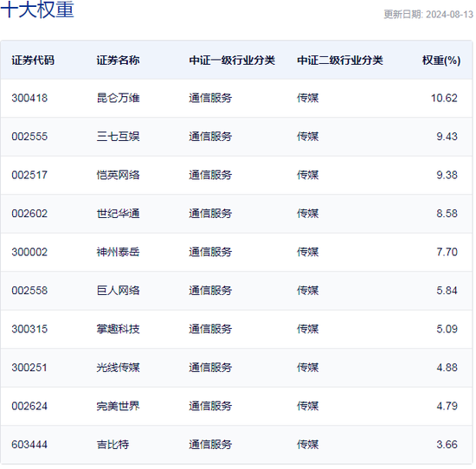Viewport: 476px width, 469px height.
Task: Click 通信服务 in the 巨人网络 row
Action: tap(210, 291)
